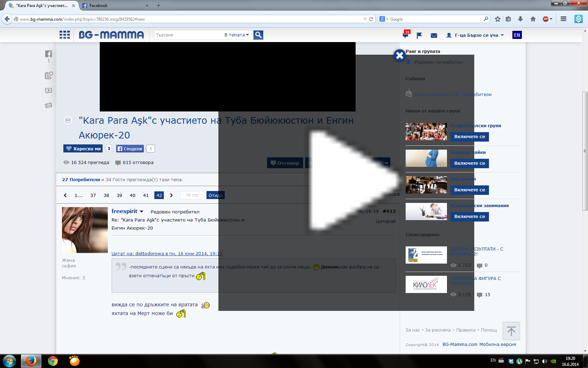588x368 pixels.
Task: Click the BG-Mamma grid menu icon
Action: [65, 35]
